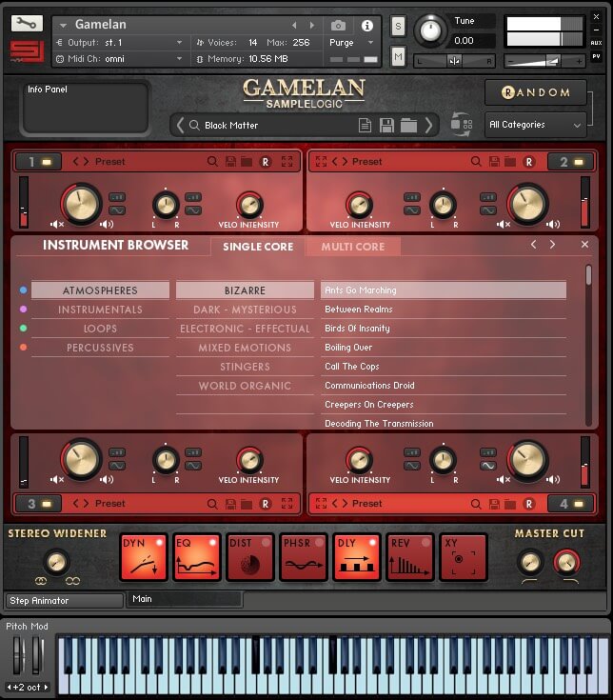Take a snapshot with the camera icon

click(x=338, y=26)
